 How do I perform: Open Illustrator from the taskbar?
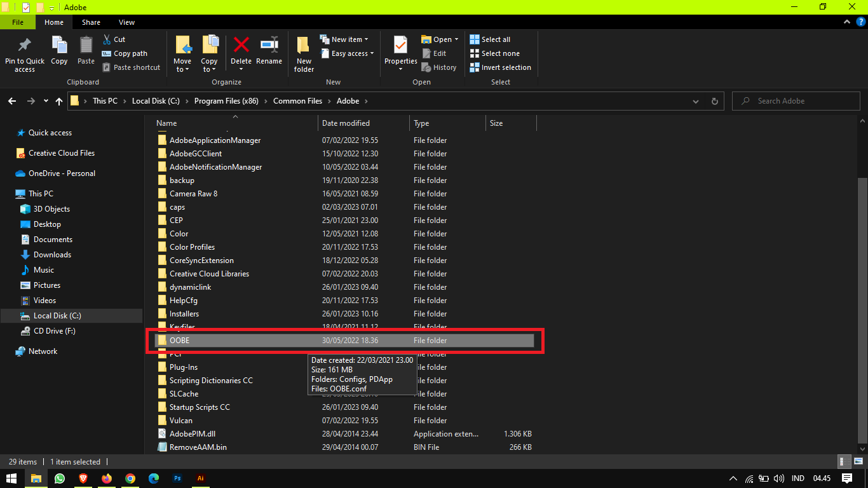(201, 478)
